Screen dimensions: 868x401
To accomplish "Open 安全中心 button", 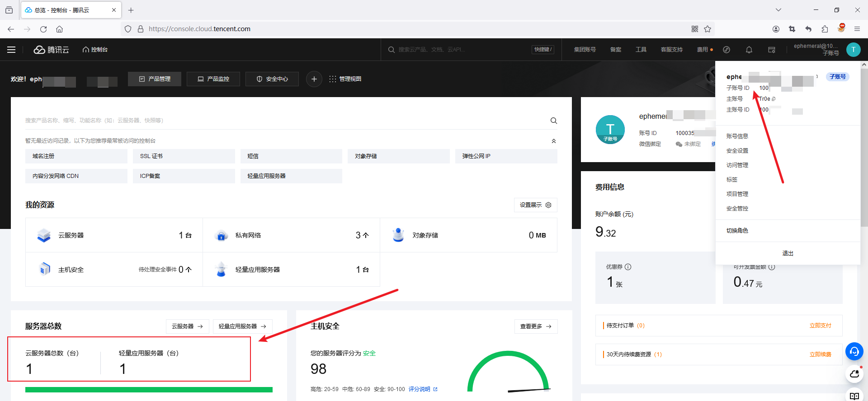I will click(x=272, y=79).
